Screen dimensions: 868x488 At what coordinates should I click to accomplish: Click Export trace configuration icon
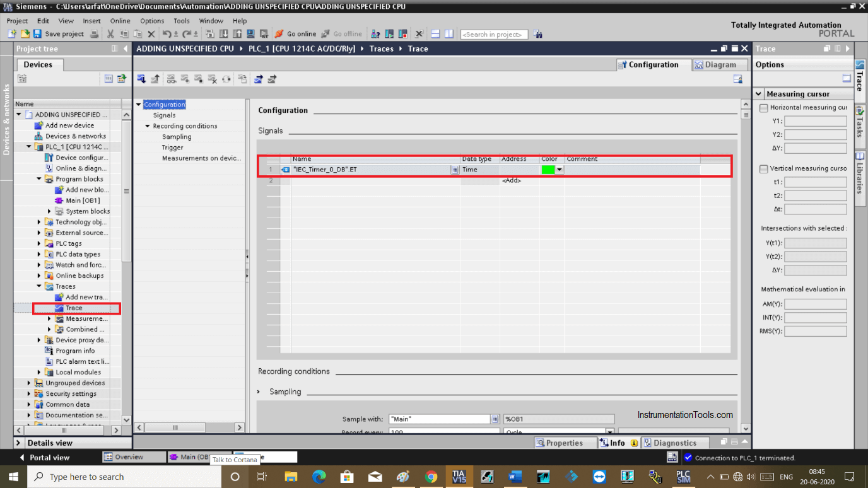coord(258,79)
